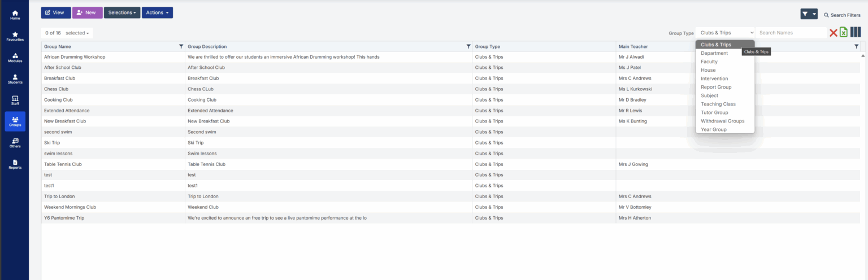
Task: Click the Group Description column filter icon
Action: tap(468, 46)
